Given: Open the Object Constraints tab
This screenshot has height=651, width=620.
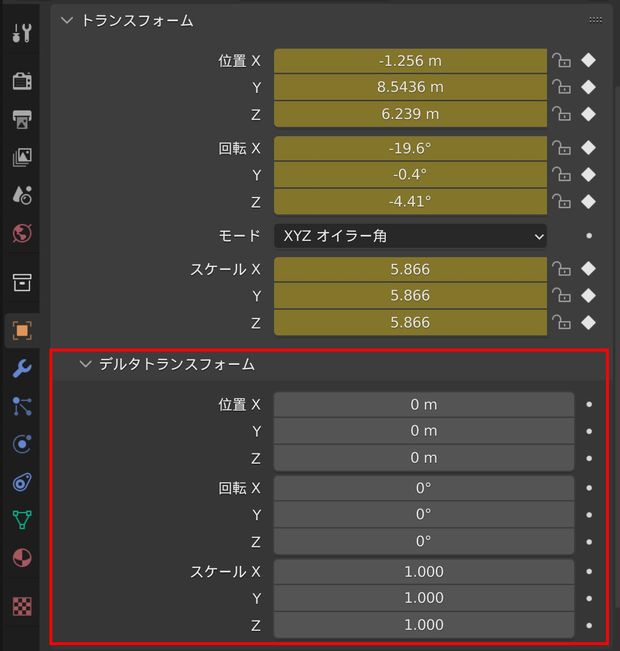Looking at the screenshot, I should point(22,482).
